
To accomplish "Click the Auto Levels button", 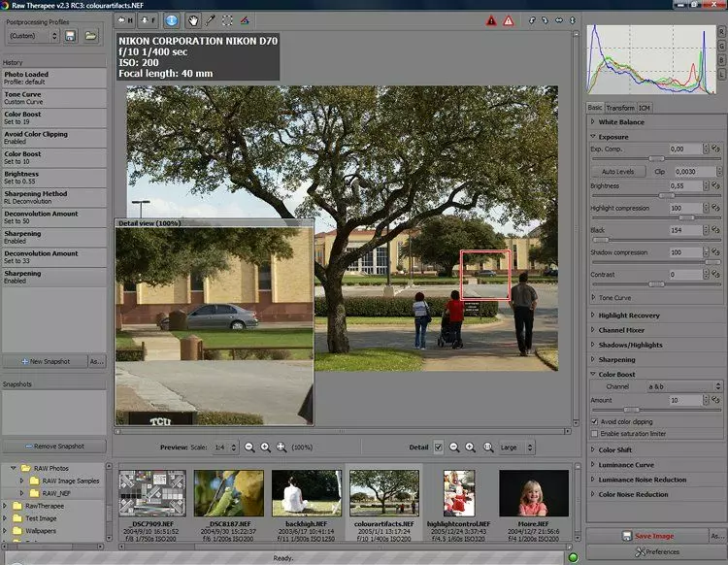I will coord(617,171).
